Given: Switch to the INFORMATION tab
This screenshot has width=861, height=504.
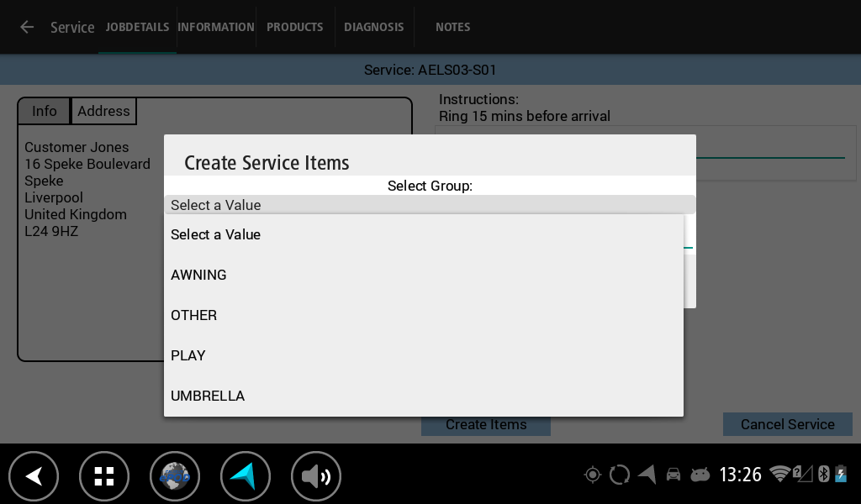Looking at the screenshot, I should coord(216,27).
